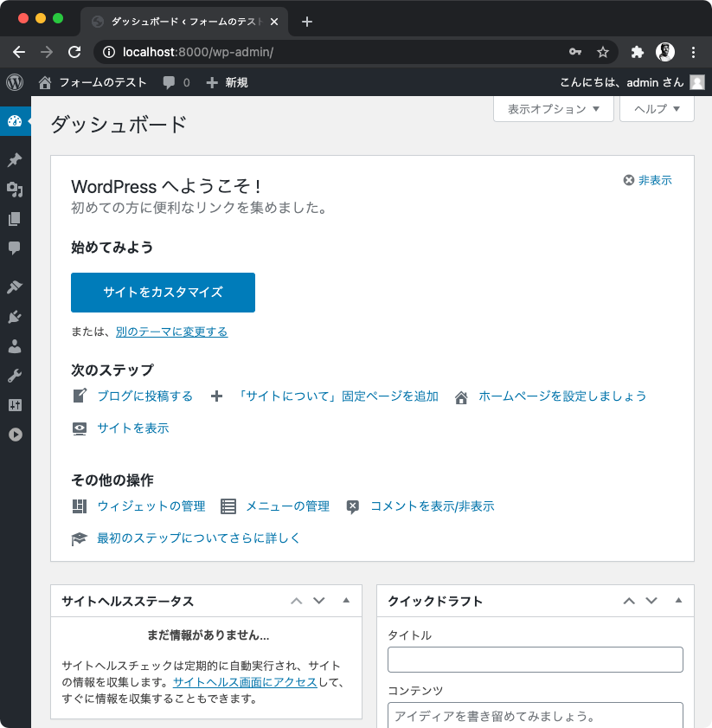This screenshot has height=728, width=712.
Task: Open 別のテーマに変更する link
Action: (x=172, y=332)
